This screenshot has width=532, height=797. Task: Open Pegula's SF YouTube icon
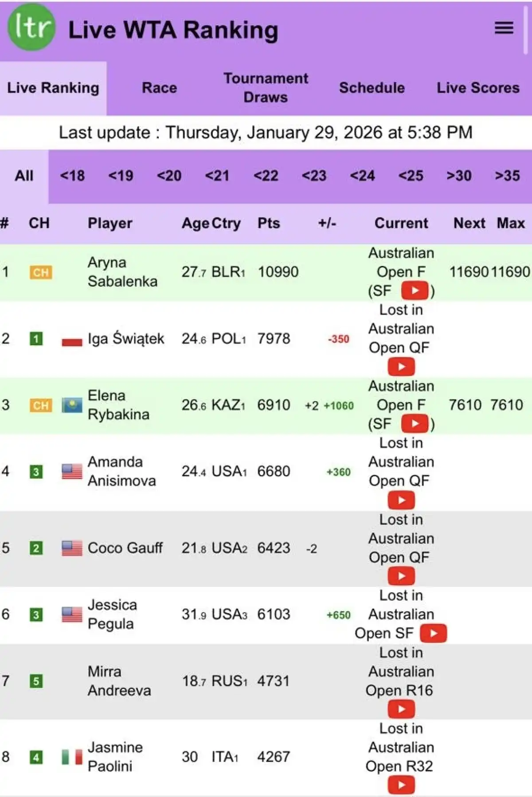(433, 633)
